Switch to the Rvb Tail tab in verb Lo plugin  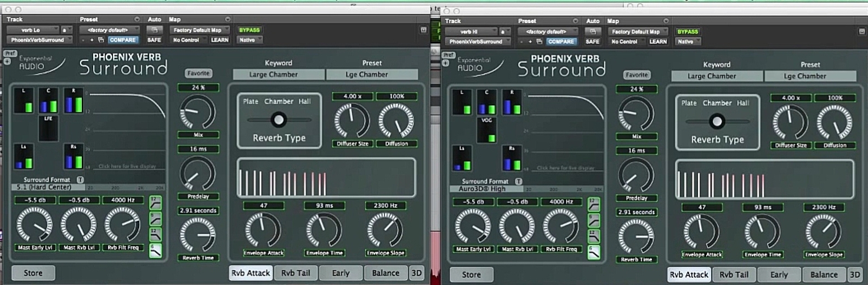296,273
